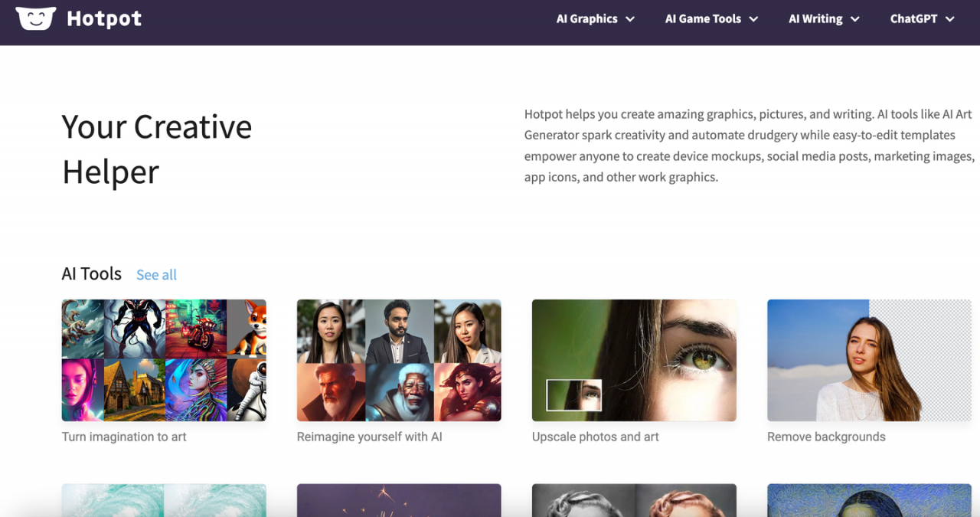
Task: Expand the AI Game Tools dropdown chevron
Action: point(753,19)
